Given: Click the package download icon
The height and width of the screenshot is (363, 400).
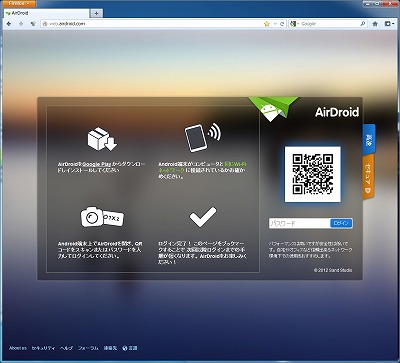Looking at the screenshot, I should coord(102,140).
